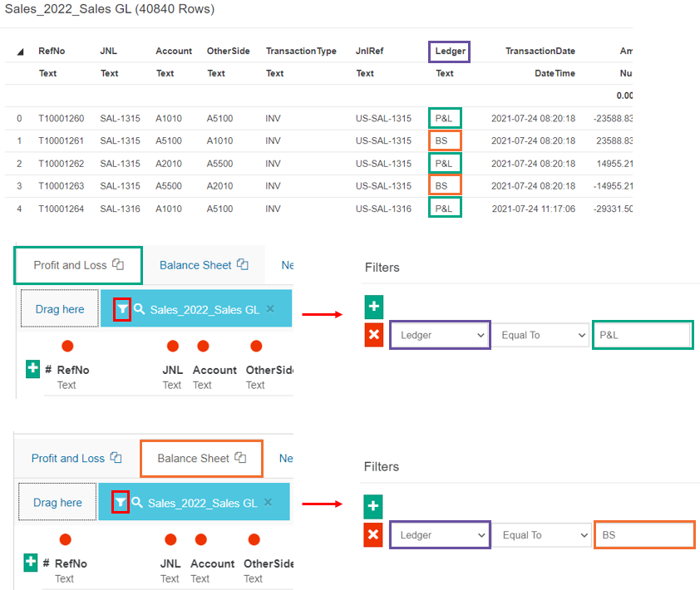This screenshot has height=590, width=700.
Task: Open Equal To operator dropdown beside P&L value
Action: click(x=544, y=336)
